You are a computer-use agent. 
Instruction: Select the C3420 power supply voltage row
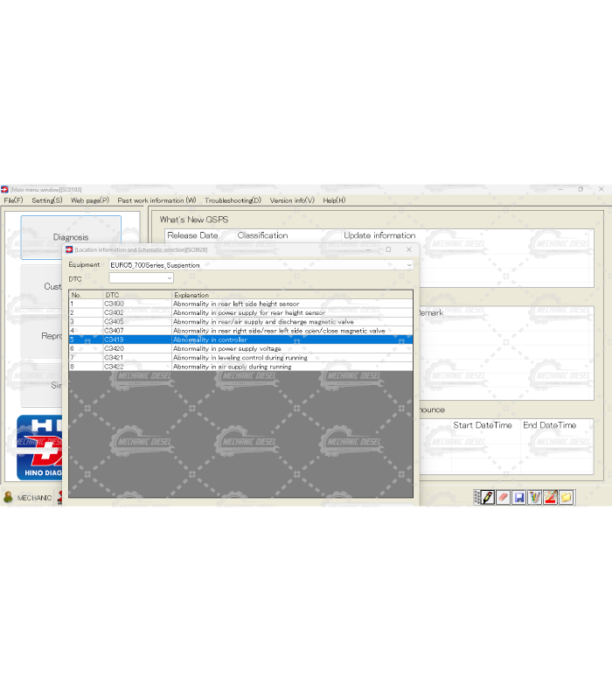coord(236,348)
